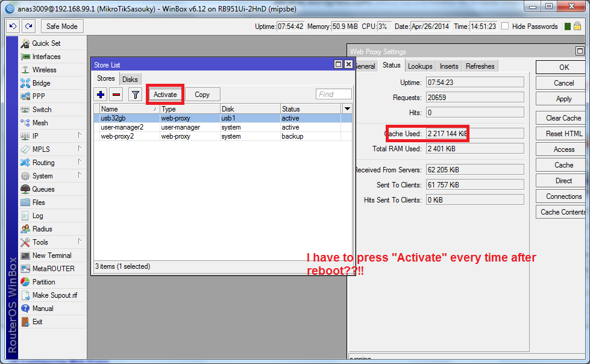Select the usb32gb store row
Screen dimensions: 590x364
click(x=223, y=118)
